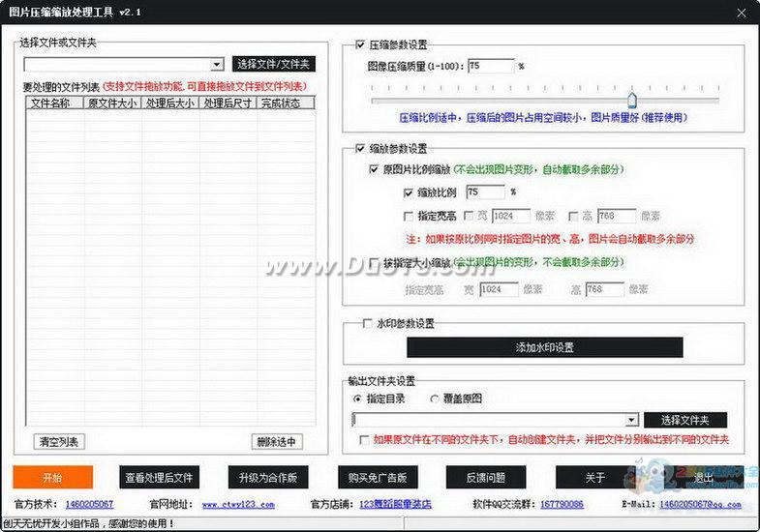Open the E-Mail address link
The height and width of the screenshot is (532, 760).
coord(700,504)
